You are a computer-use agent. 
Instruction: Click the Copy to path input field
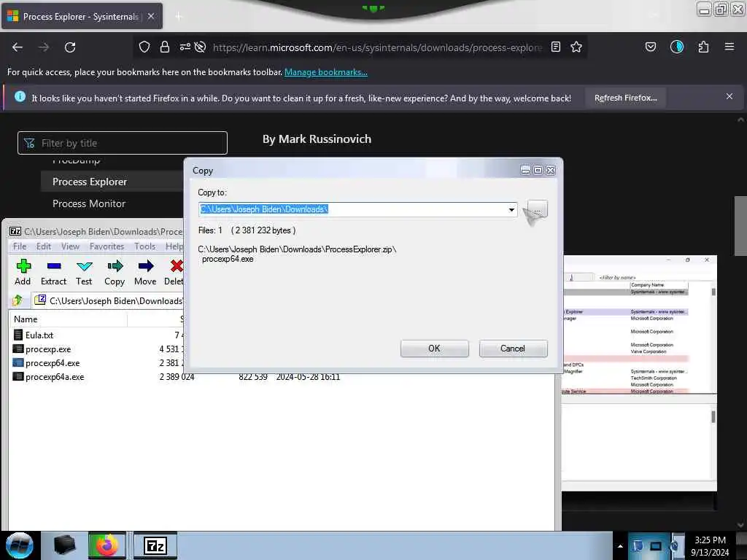(x=352, y=209)
